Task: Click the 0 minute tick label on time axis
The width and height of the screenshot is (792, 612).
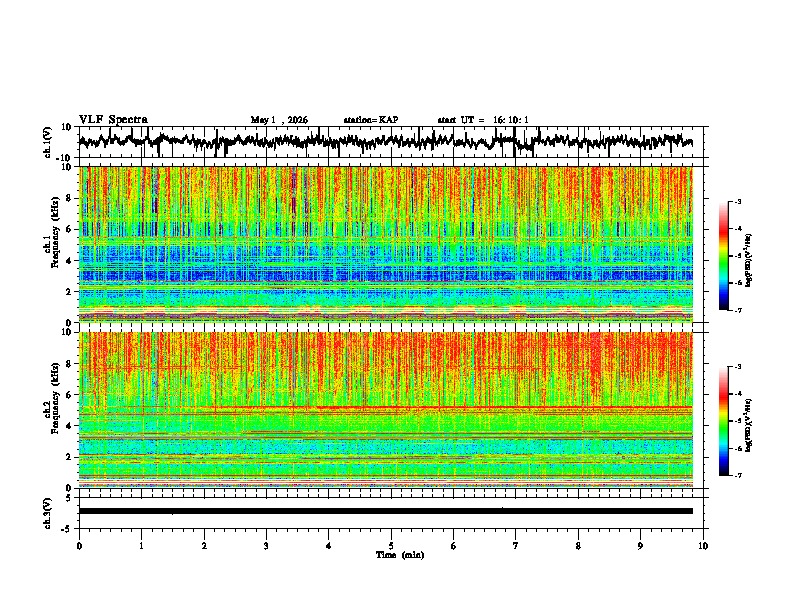Action: click(79, 546)
